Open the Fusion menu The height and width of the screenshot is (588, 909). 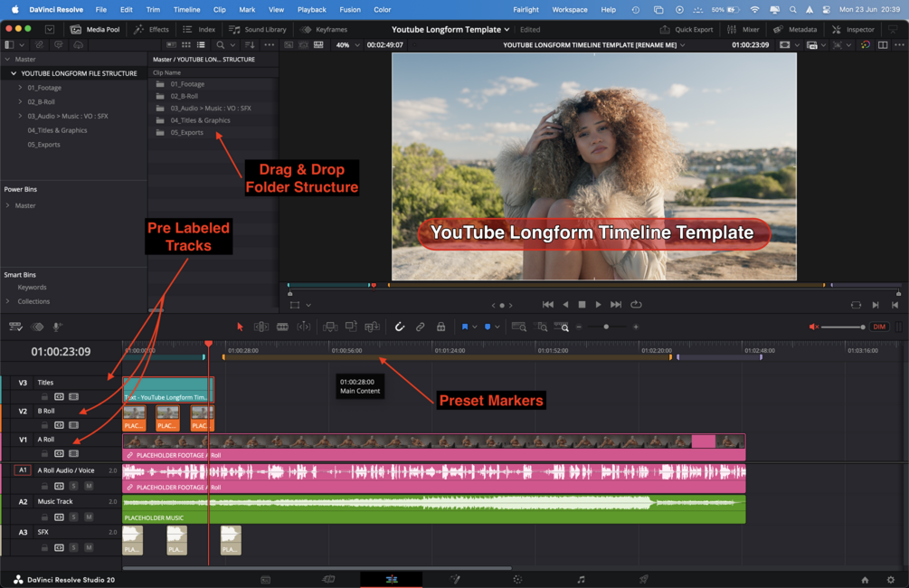[x=350, y=9]
